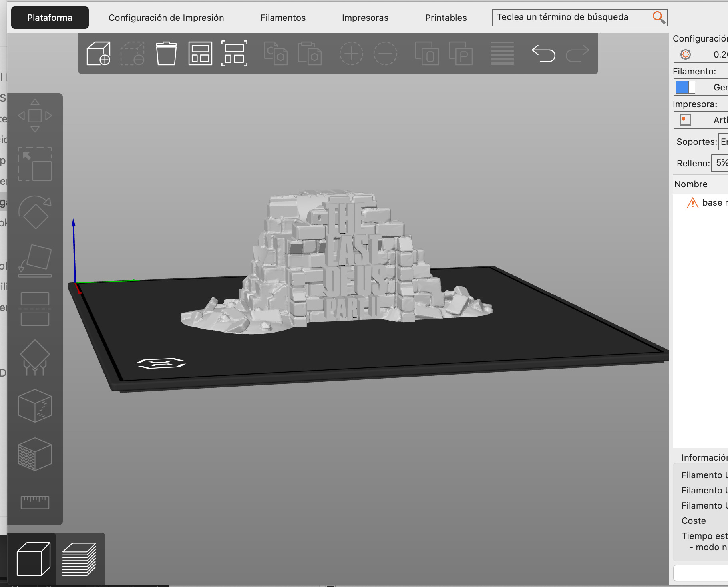Screen dimensions: 728x587
Task: Select the Place on face tool
Action: (x=35, y=261)
